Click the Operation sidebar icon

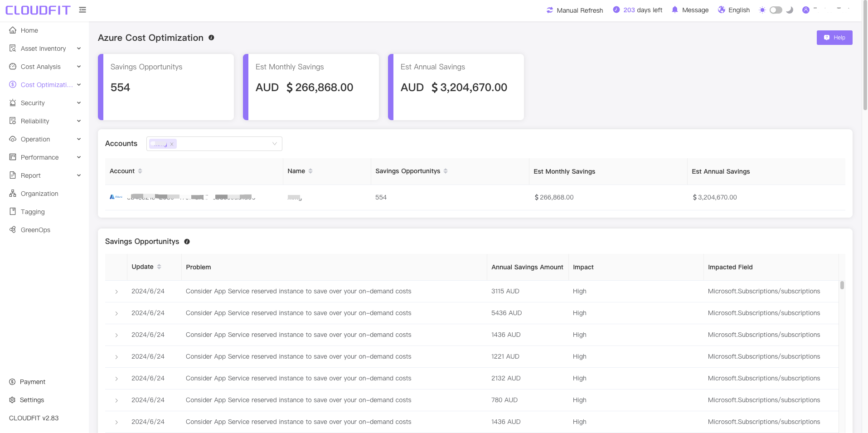point(13,139)
